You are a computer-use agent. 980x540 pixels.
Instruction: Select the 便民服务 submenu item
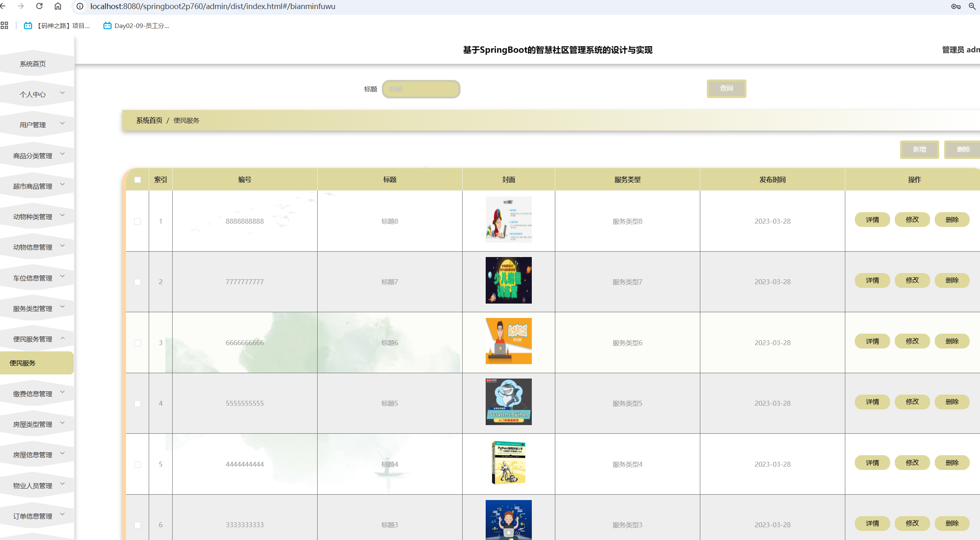(x=23, y=363)
